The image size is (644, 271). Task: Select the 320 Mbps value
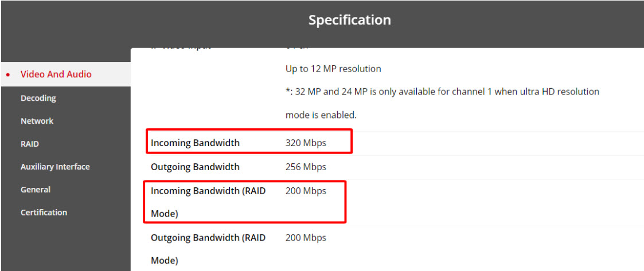click(306, 143)
